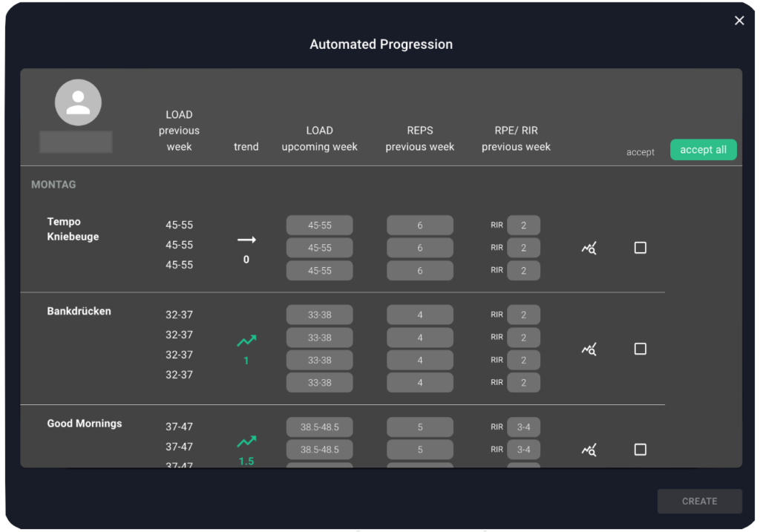Edit last reps field for Bankdrücken

click(x=419, y=383)
